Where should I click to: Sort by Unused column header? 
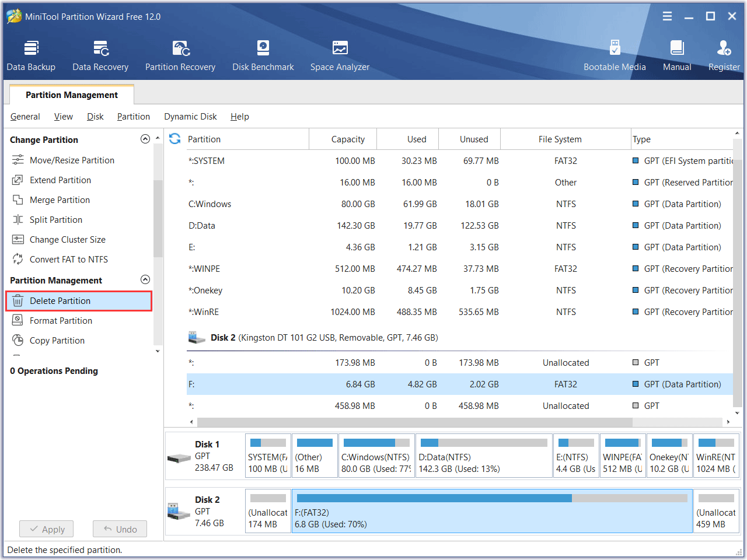[470, 139]
